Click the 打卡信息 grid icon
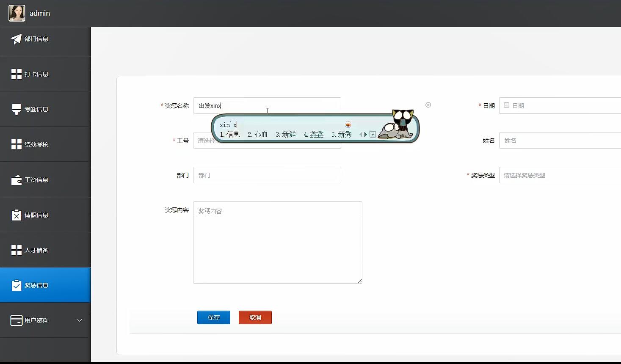Screen dimensions: 621x364 tap(16, 74)
